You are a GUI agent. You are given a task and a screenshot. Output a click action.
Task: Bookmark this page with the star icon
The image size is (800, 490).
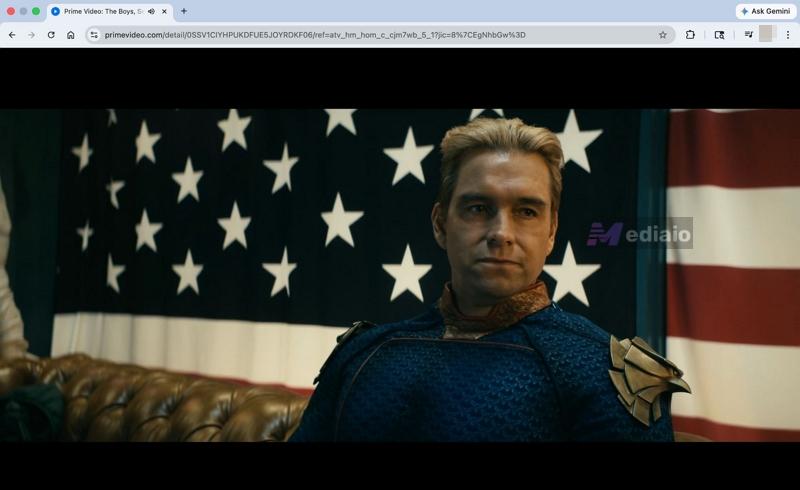663,35
